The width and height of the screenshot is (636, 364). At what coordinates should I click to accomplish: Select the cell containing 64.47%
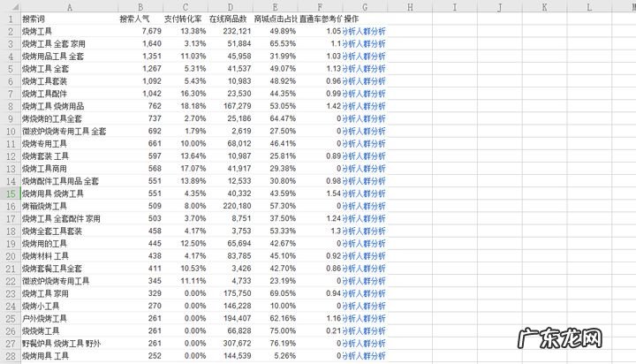point(275,118)
